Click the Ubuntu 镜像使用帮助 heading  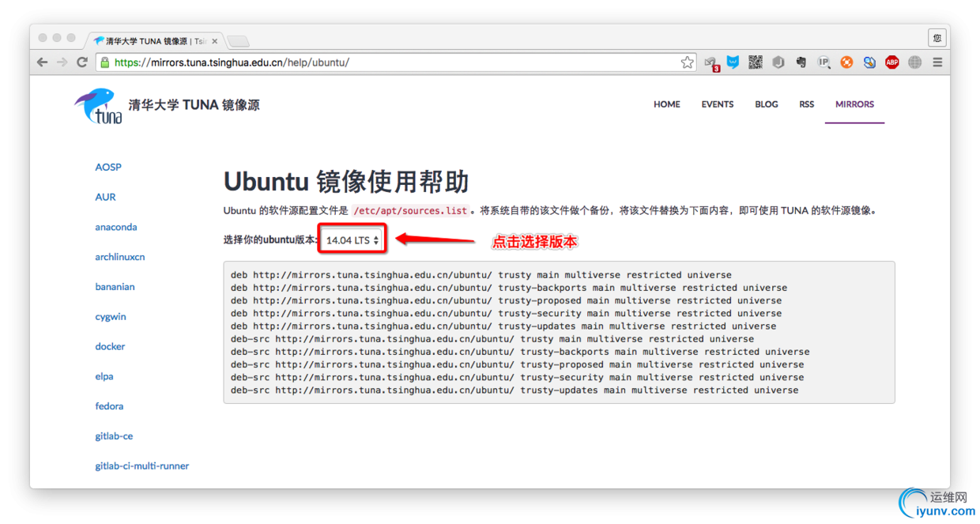pyautogui.click(x=346, y=181)
